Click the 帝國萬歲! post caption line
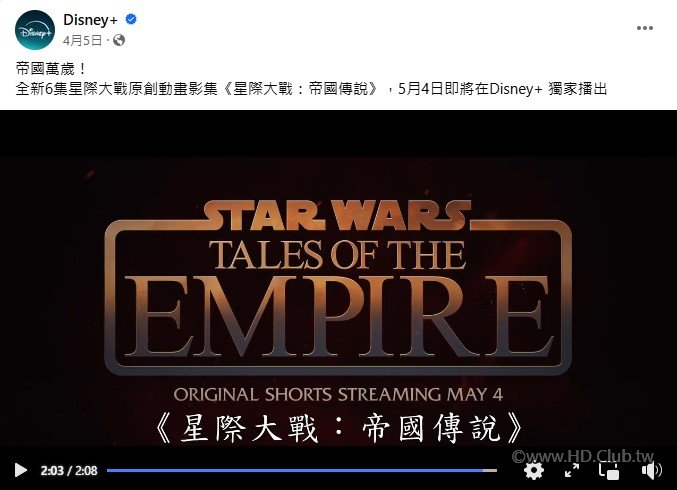The height and width of the screenshot is (490, 677). (51, 69)
